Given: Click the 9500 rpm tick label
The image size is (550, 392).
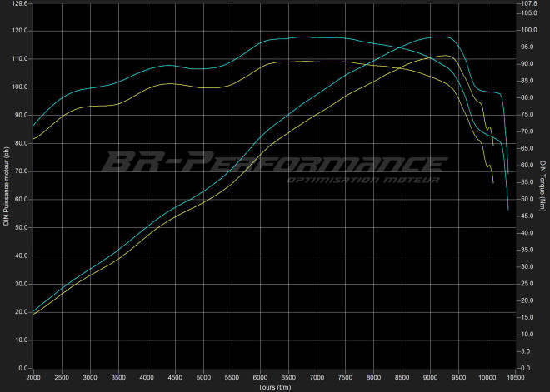Looking at the screenshot, I should [x=459, y=378].
